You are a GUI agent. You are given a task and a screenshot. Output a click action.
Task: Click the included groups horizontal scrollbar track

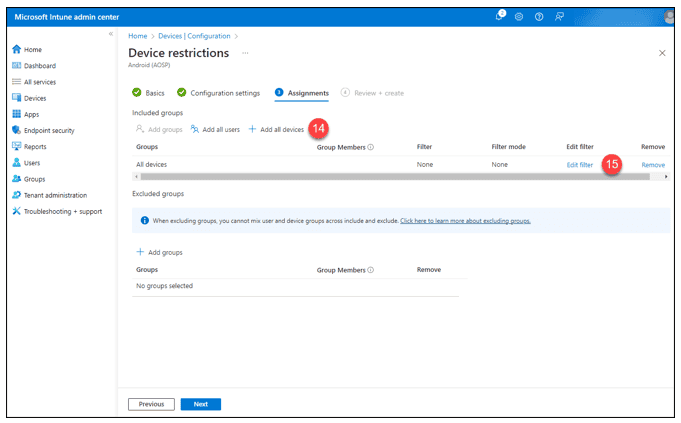pos(395,176)
